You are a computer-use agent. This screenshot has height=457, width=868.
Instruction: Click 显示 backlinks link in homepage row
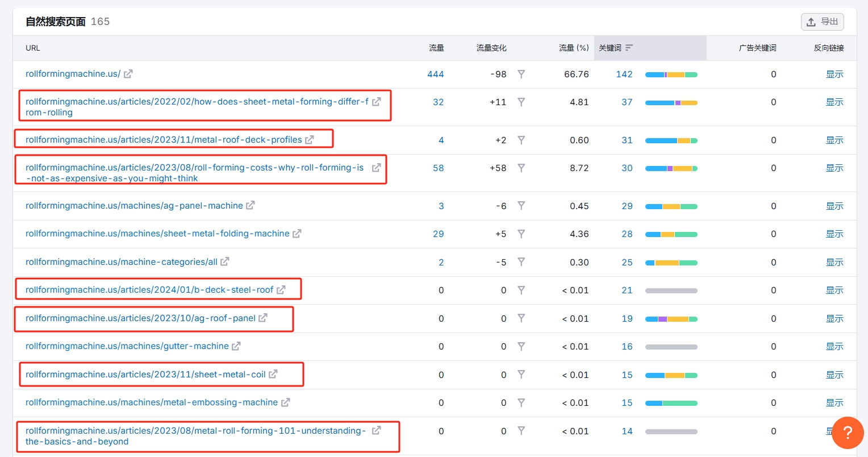[834, 74]
